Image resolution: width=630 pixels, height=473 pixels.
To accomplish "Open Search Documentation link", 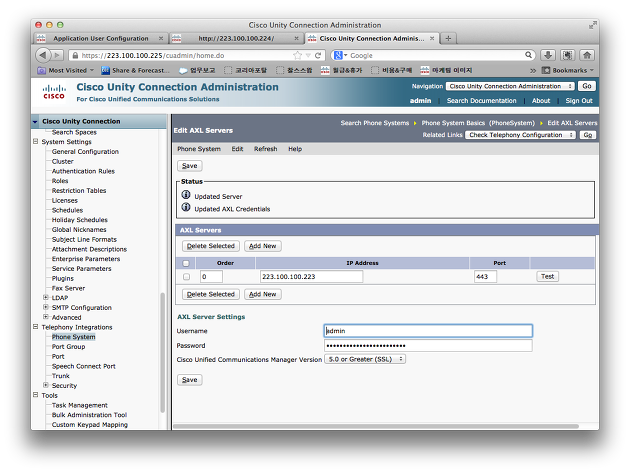I will [x=481, y=101].
